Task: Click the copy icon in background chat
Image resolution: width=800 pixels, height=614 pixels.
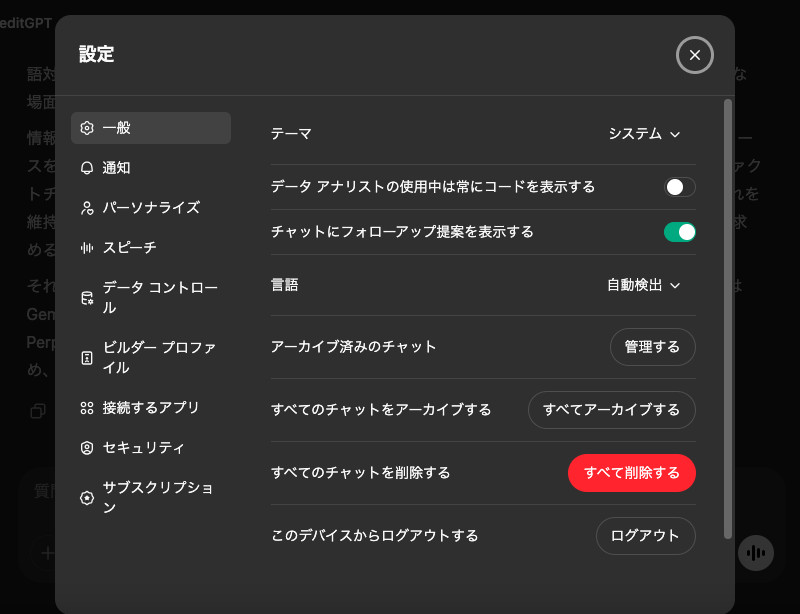Action: point(38,411)
